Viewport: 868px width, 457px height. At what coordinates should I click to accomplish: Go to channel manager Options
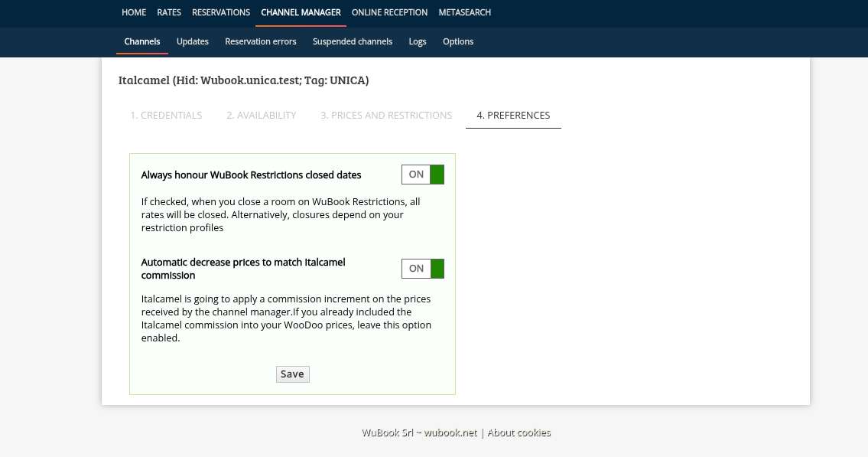[x=458, y=41]
